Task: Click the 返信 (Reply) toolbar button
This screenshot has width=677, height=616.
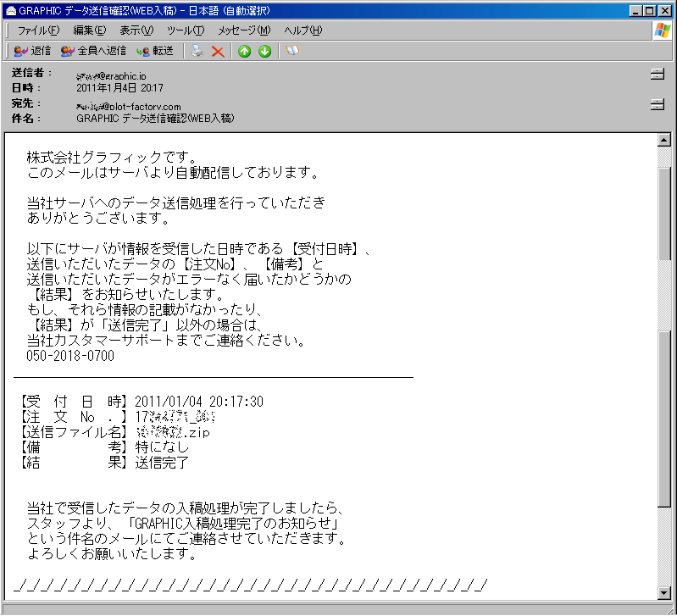Action: pyautogui.click(x=32, y=51)
